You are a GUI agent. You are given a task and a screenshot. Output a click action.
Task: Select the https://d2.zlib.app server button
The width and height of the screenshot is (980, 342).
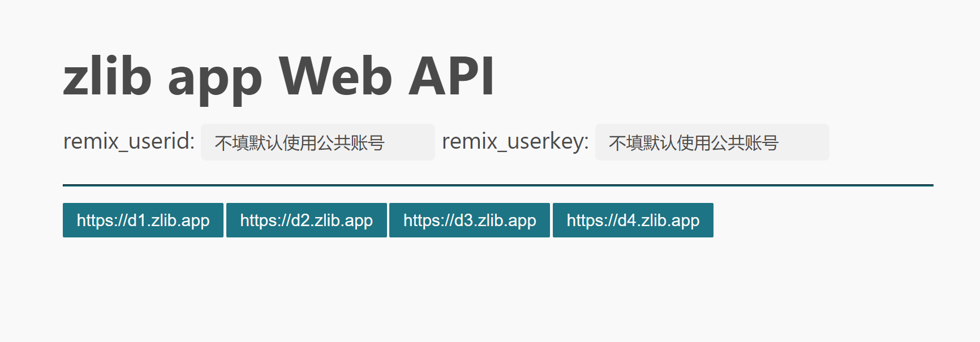point(306,220)
